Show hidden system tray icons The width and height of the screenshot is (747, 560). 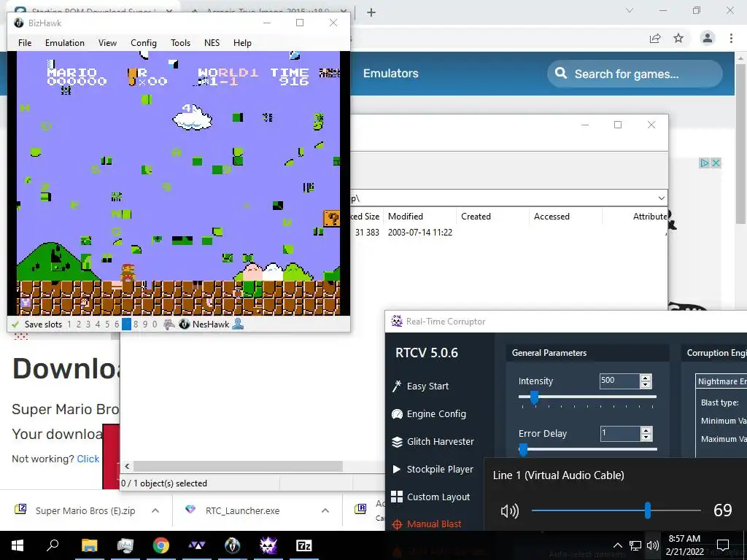coord(617,545)
